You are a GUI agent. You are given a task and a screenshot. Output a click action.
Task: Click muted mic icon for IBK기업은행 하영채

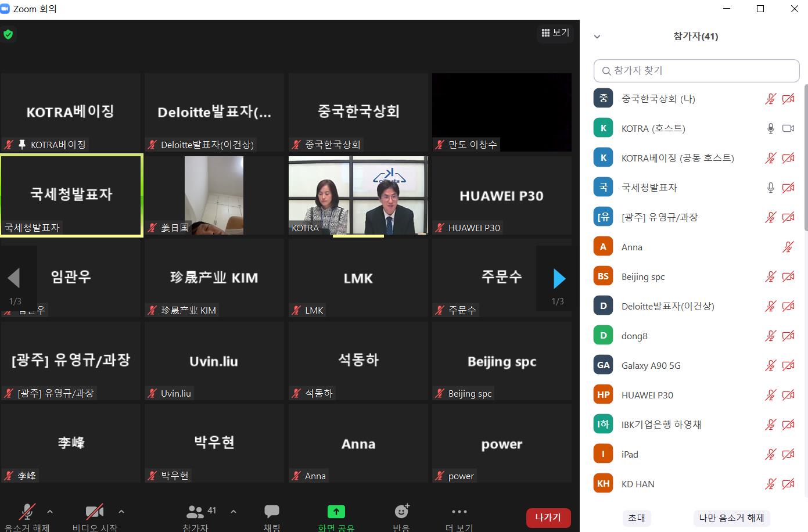770,425
